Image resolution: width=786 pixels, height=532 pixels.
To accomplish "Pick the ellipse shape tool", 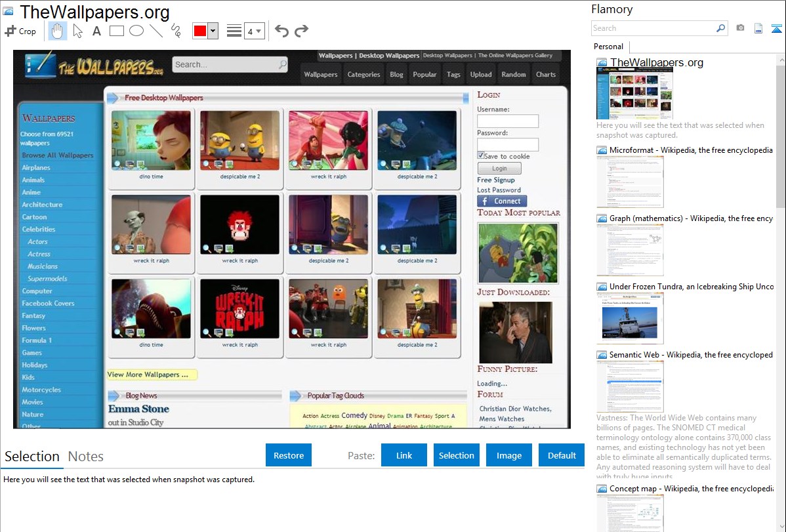I will pyautogui.click(x=136, y=31).
